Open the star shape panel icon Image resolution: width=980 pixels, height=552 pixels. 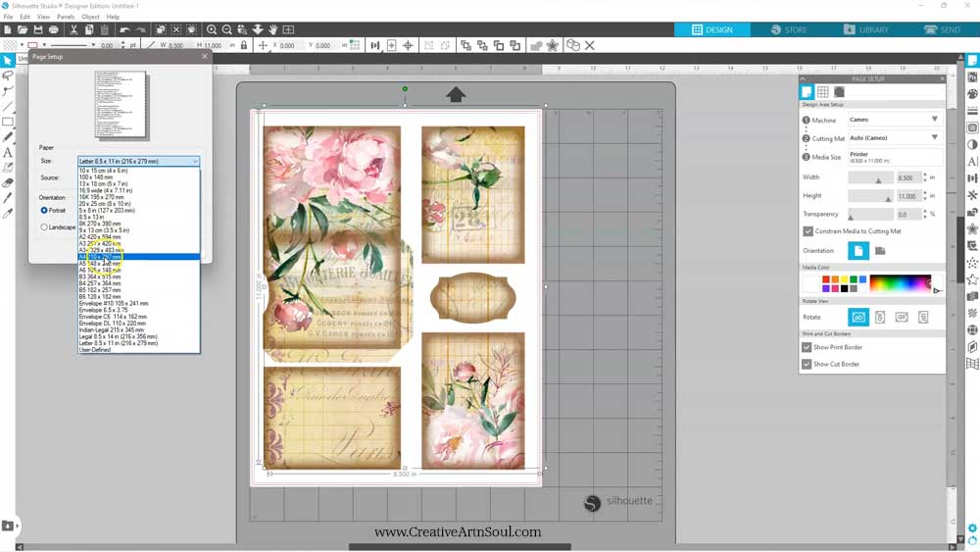point(972,279)
